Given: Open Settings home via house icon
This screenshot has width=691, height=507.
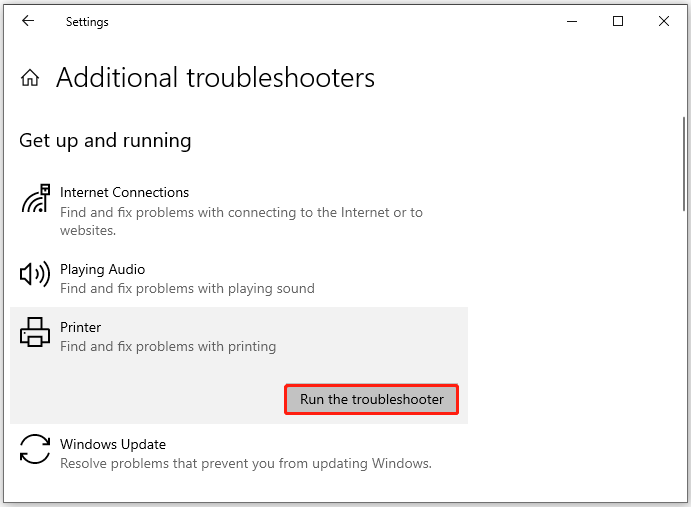Looking at the screenshot, I should tap(30, 78).
